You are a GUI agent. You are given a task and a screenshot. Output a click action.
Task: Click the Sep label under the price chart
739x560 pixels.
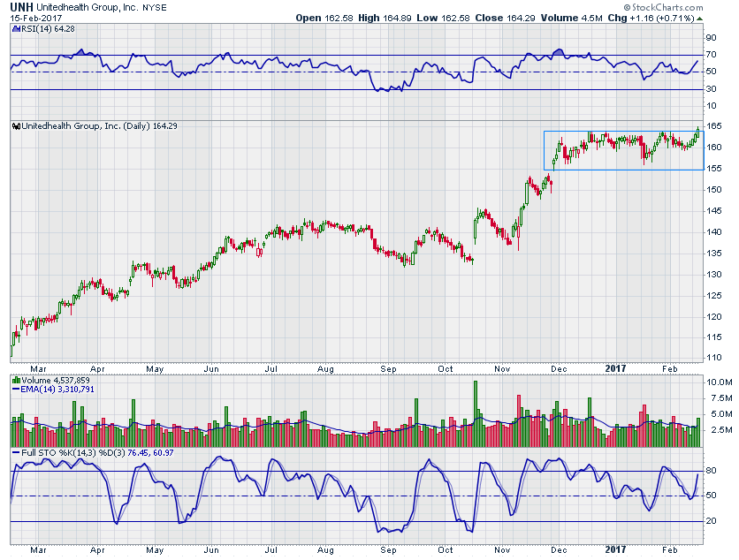388,369
